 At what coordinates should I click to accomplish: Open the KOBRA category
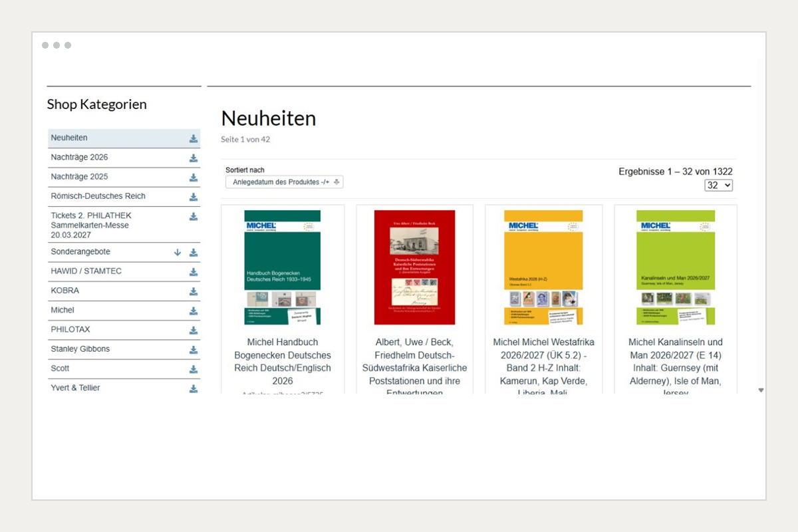click(x=65, y=291)
